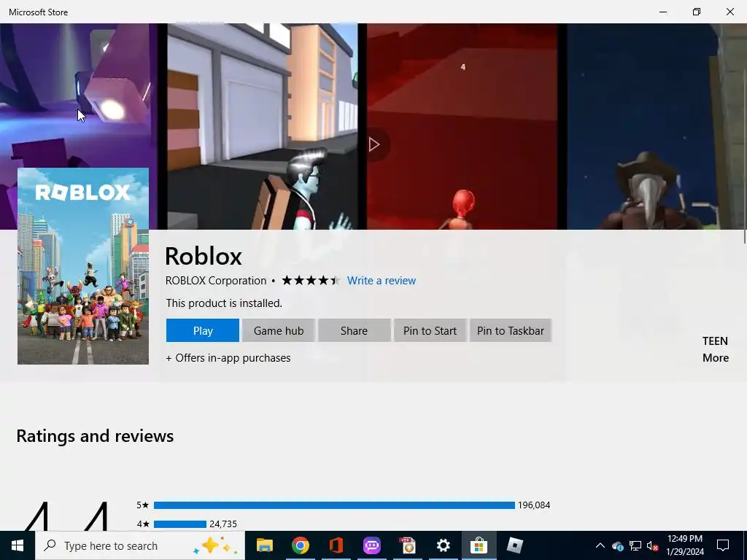Click the Microsoft Store title text

point(38,12)
